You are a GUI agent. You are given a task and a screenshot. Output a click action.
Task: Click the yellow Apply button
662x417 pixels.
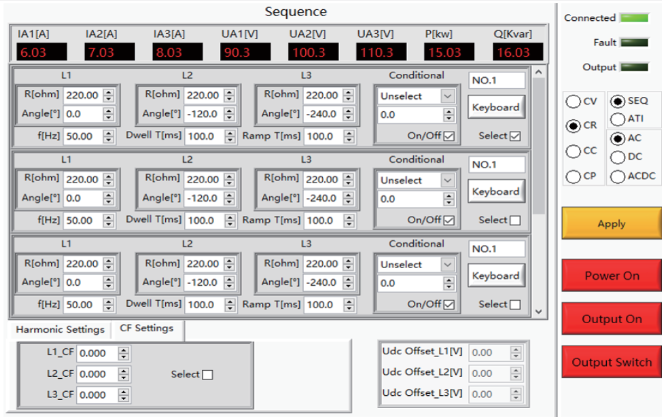click(x=611, y=224)
